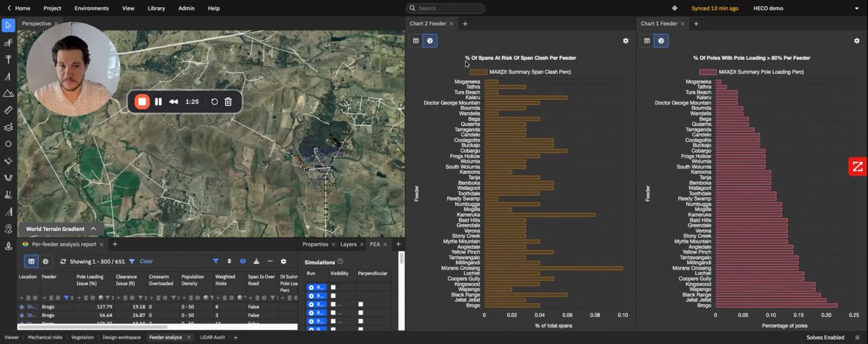868x344 pixels.
Task: Select the circle tool in left toolbar
Action: [x=8, y=144]
